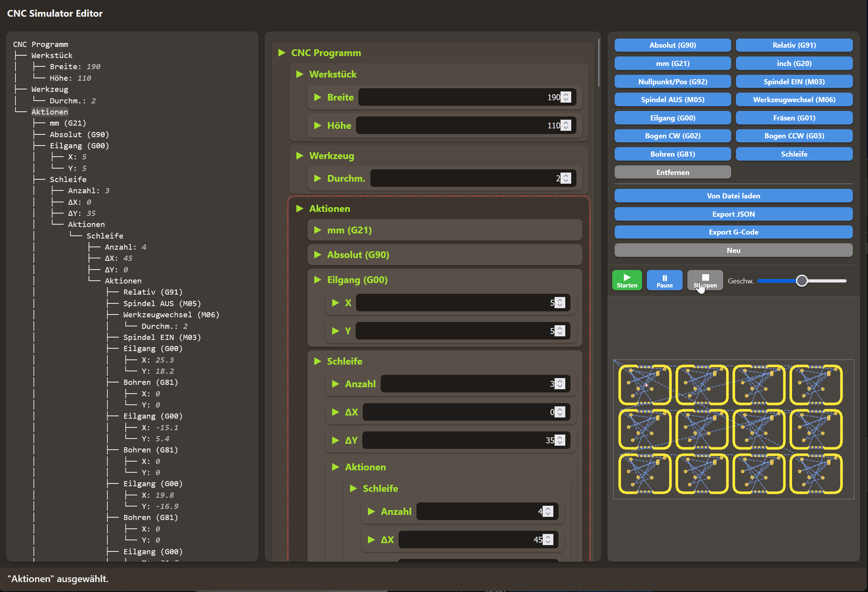Toggle the Absolut (G90) action triangle
The height and width of the screenshot is (592, 868).
[x=317, y=255]
